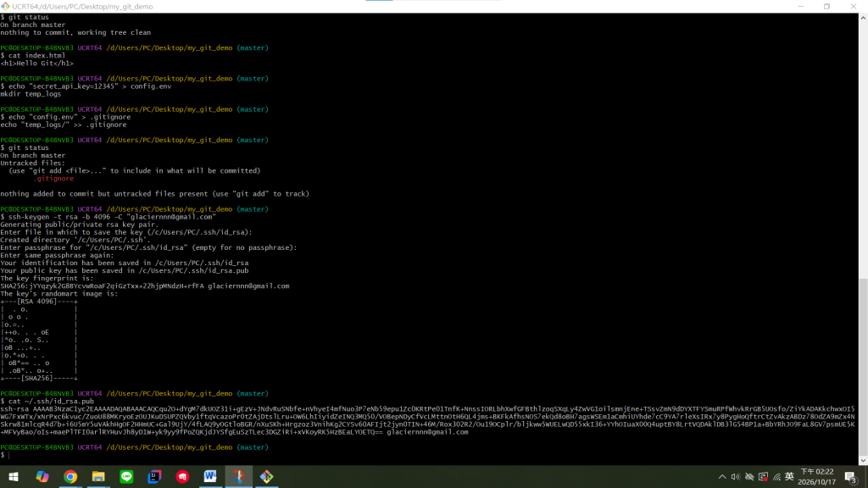
Task: Click the 'Untracked files:' line
Action: (x=33, y=164)
